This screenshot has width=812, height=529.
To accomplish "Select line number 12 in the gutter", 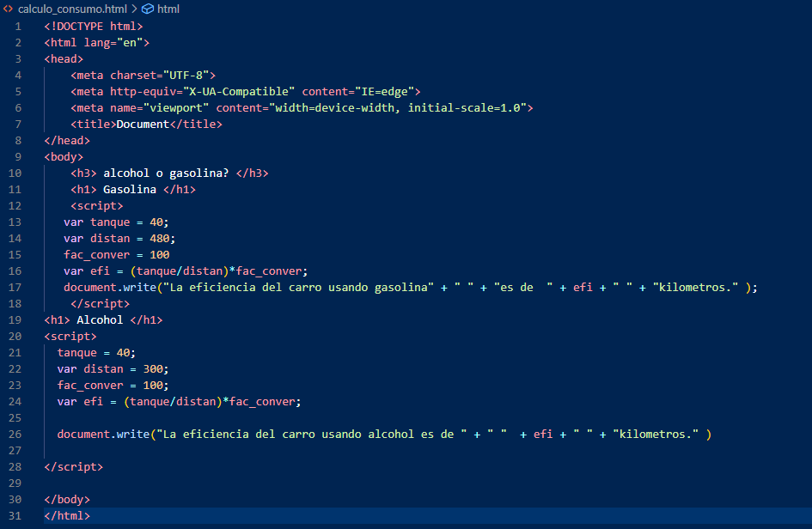I will pos(15,205).
